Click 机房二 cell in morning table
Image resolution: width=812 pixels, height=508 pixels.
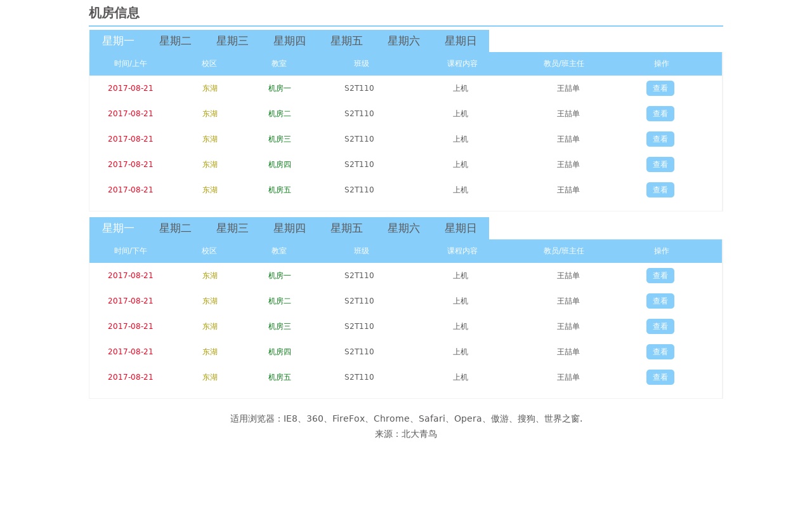(280, 114)
